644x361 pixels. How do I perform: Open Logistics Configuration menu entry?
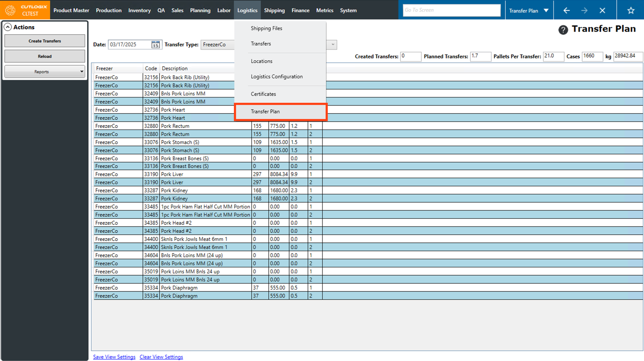[x=277, y=77]
